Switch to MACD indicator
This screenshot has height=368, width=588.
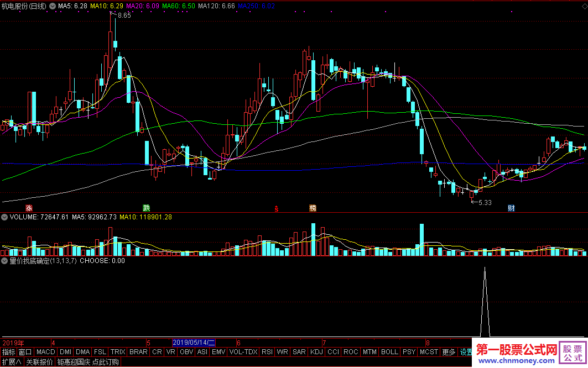point(46,352)
